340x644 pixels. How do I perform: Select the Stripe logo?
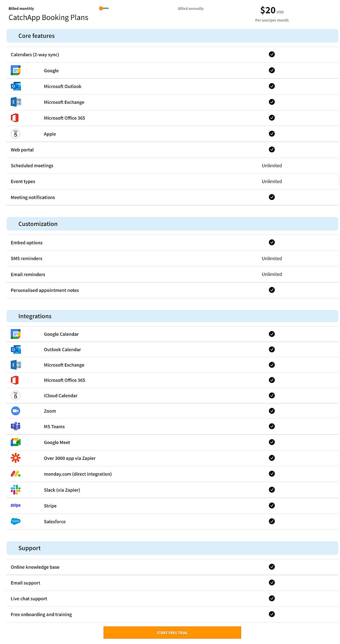click(x=15, y=506)
